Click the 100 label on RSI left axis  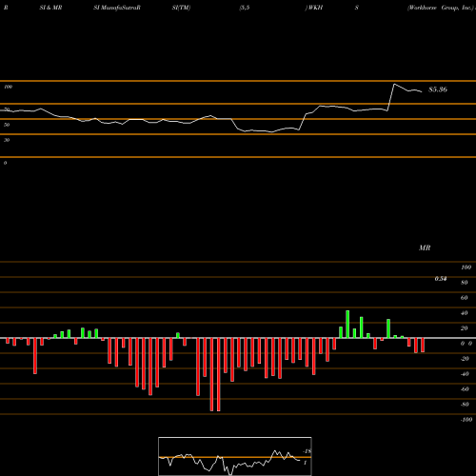(9, 87)
